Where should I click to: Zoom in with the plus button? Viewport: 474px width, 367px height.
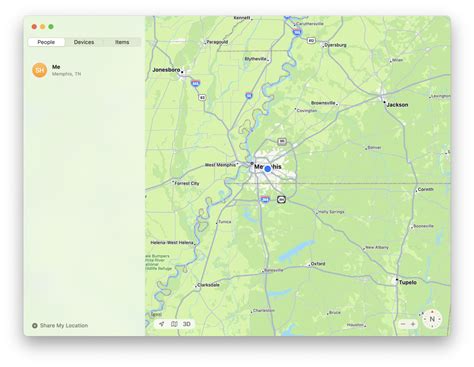[413, 324]
